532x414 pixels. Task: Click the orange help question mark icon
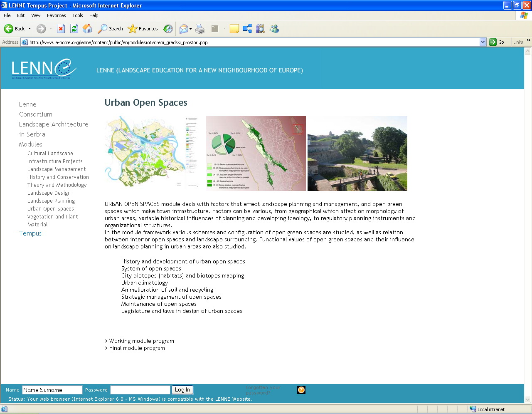coord(301,390)
